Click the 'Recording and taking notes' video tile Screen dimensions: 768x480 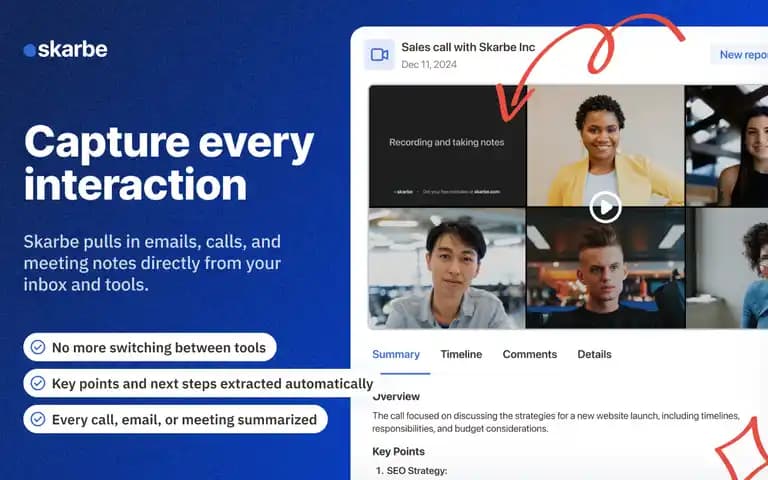click(447, 146)
